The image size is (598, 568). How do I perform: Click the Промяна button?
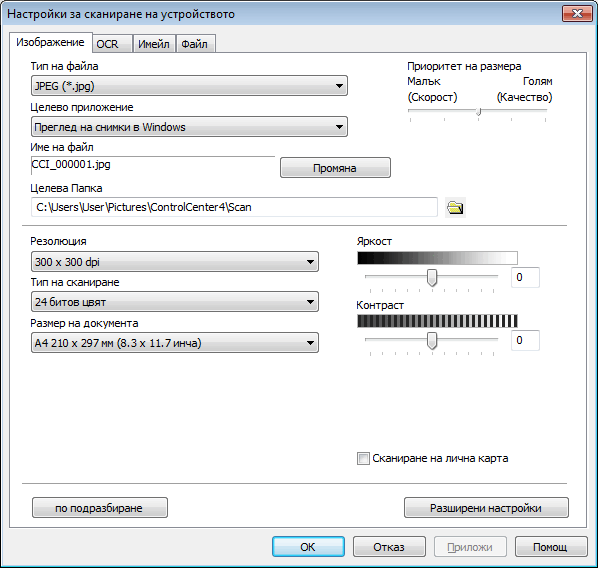pyautogui.click(x=335, y=168)
